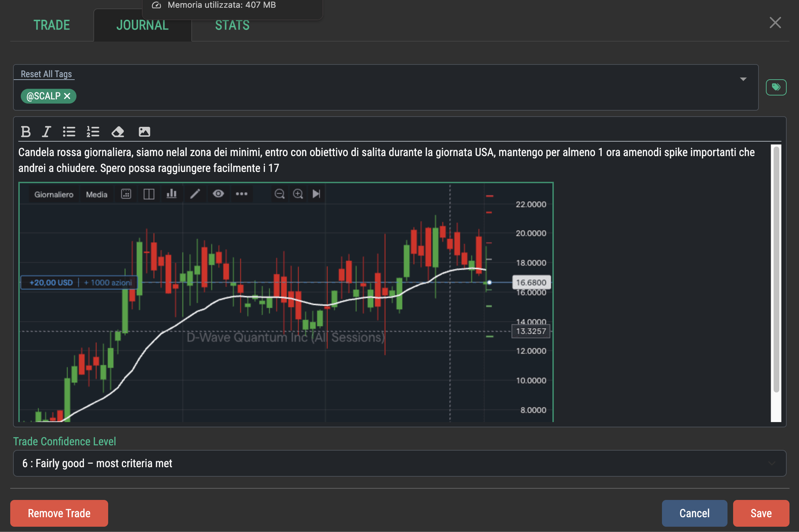Screen dimensions: 799x532
Task: Close the trade dialog with the X
Action: tap(775, 23)
